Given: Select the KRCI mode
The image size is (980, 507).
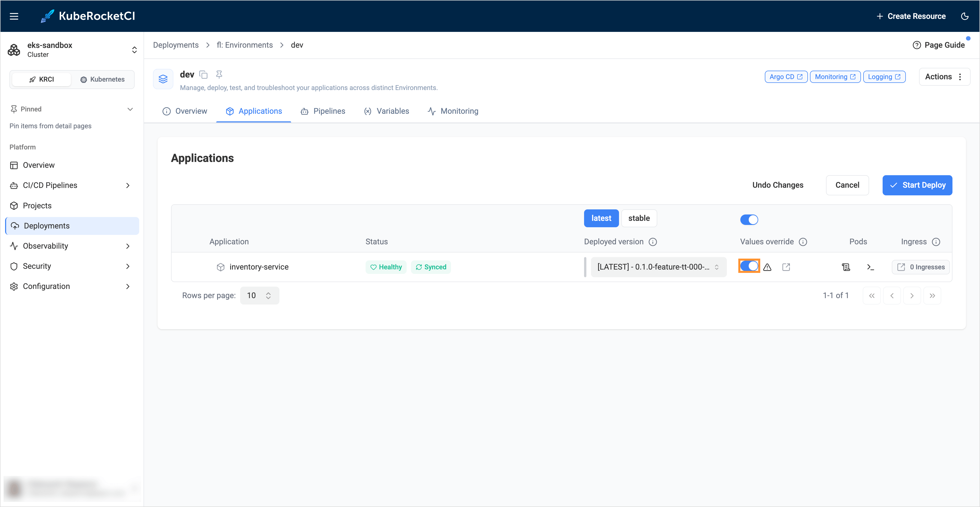Looking at the screenshot, I should (x=42, y=79).
